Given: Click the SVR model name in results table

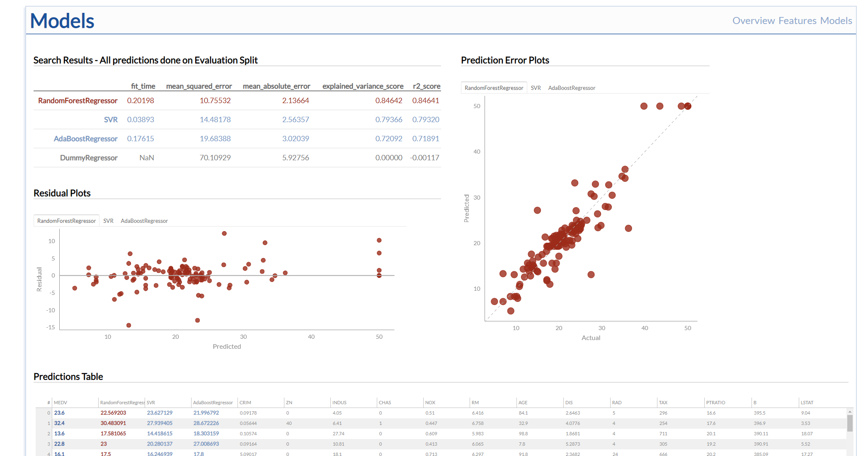Looking at the screenshot, I should [x=111, y=120].
